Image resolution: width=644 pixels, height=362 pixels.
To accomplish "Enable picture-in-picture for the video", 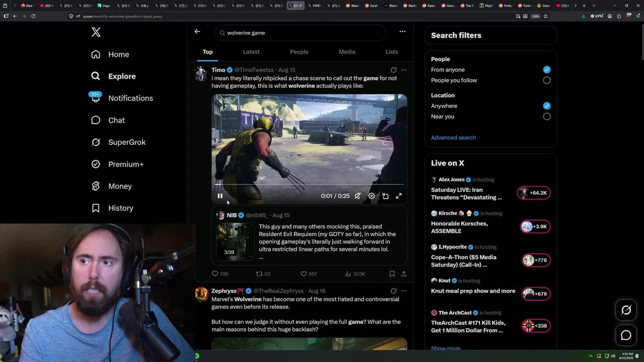I will pos(385,196).
